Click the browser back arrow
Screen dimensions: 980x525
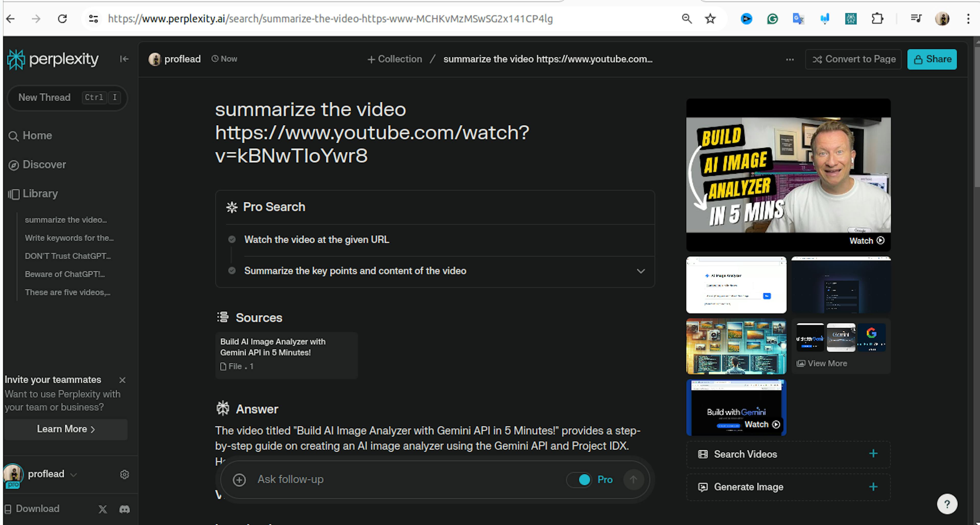coord(11,19)
